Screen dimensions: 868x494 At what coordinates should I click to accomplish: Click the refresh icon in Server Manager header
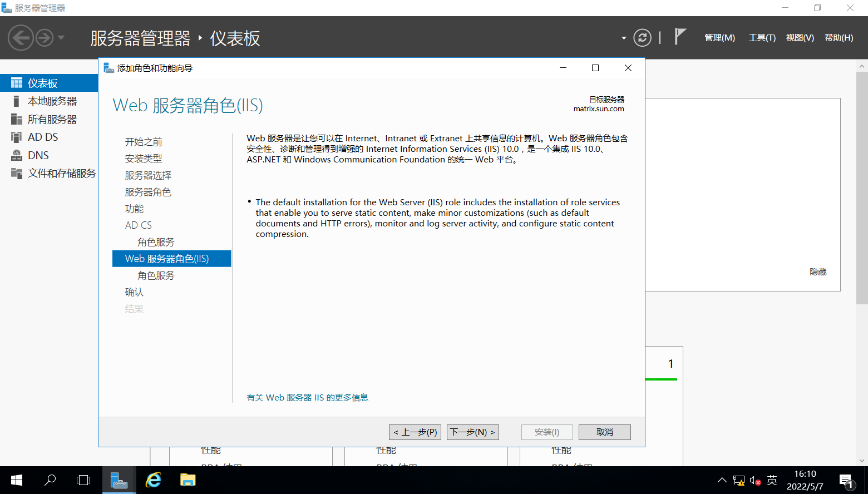[x=643, y=38]
